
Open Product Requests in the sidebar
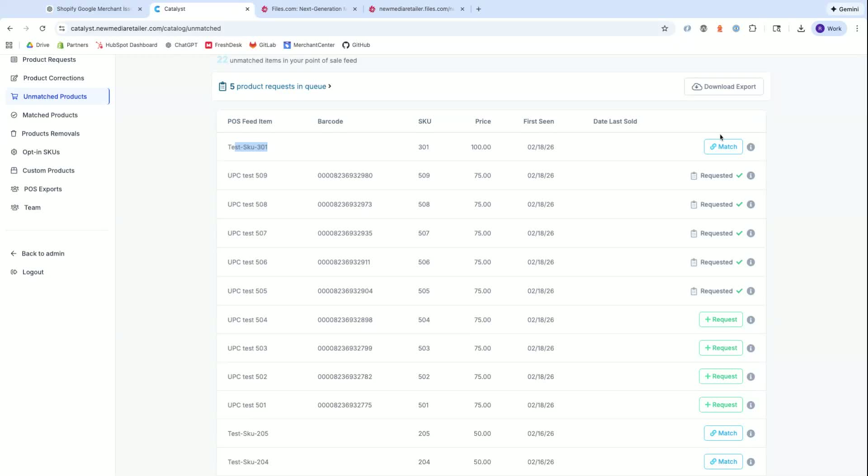49,60
